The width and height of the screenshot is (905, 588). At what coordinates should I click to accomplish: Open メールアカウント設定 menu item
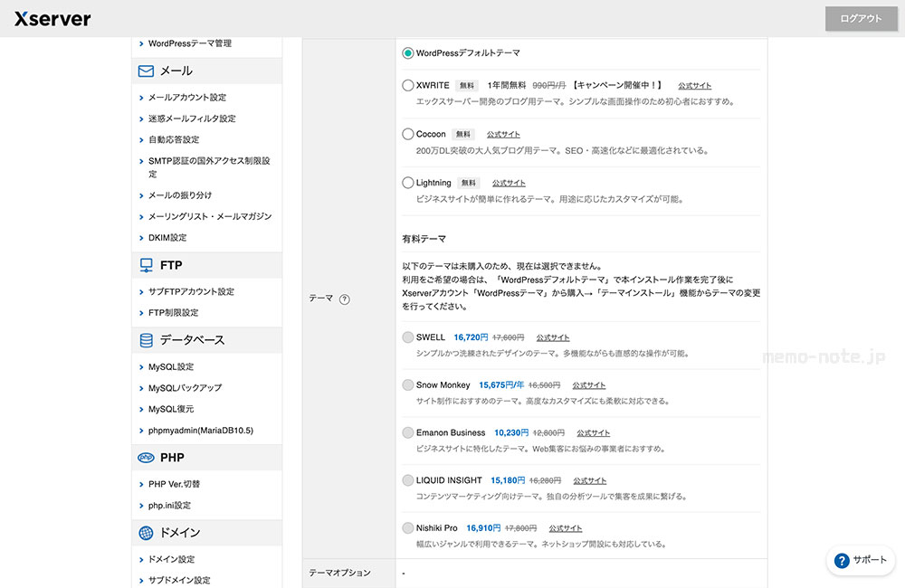pos(187,98)
